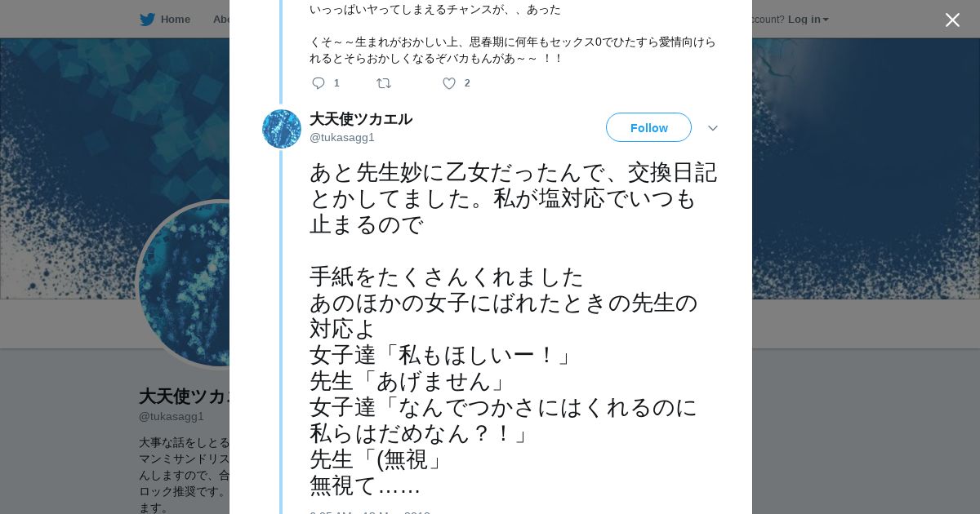Screen dimensions: 980x514
Task: Click the like count 2
Action: tap(467, 83)
